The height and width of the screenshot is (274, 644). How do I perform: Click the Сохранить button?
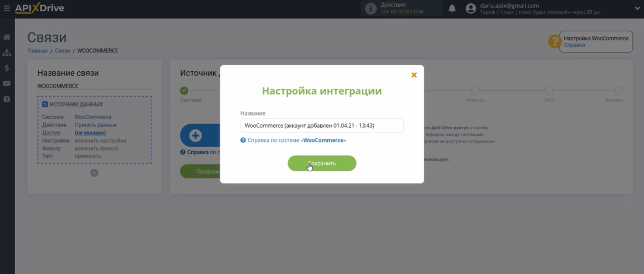pyautogui.click(x=322, y=163)
